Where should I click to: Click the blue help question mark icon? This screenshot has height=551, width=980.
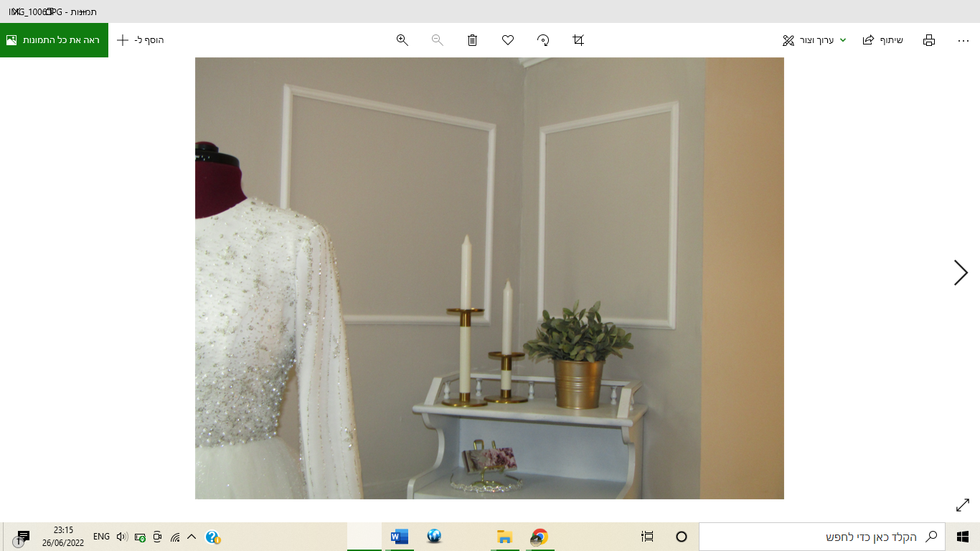coord(212,537)
